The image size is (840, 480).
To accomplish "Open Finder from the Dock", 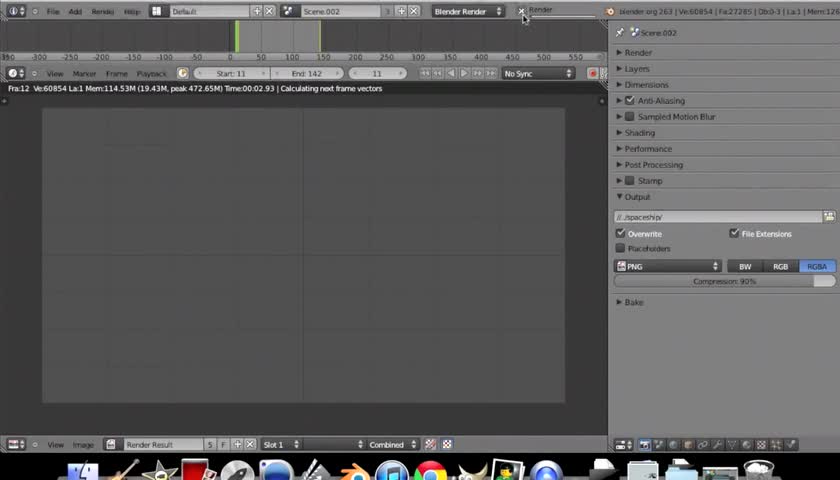I will pyautogui.click(x=83, y=470).
